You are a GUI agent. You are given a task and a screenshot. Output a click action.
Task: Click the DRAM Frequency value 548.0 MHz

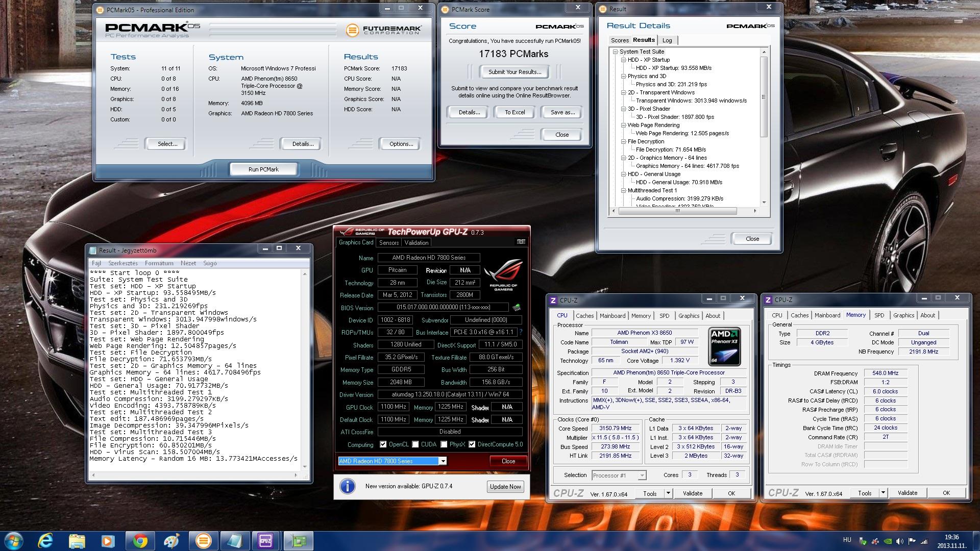click(886, 373)
